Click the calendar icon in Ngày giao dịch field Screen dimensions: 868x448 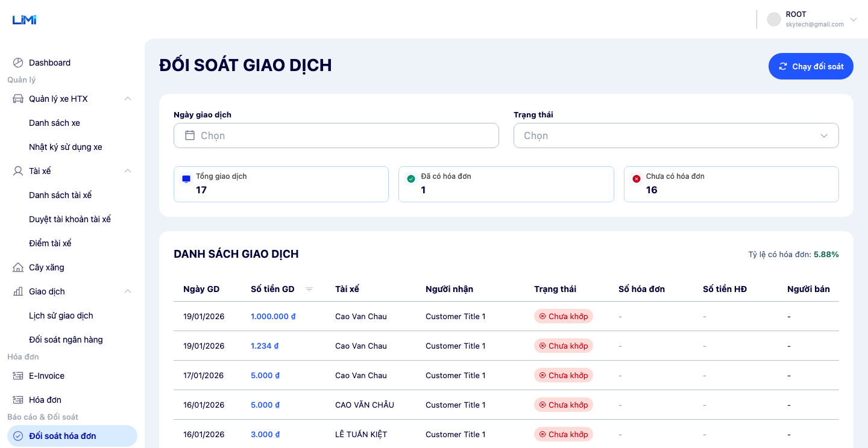tap(190, 135)
